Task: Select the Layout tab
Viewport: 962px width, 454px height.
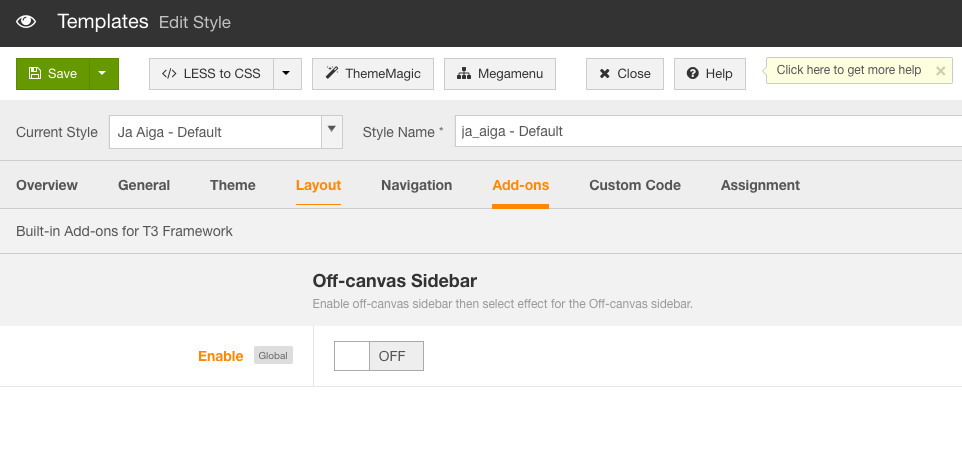Action: click(318, 185)
